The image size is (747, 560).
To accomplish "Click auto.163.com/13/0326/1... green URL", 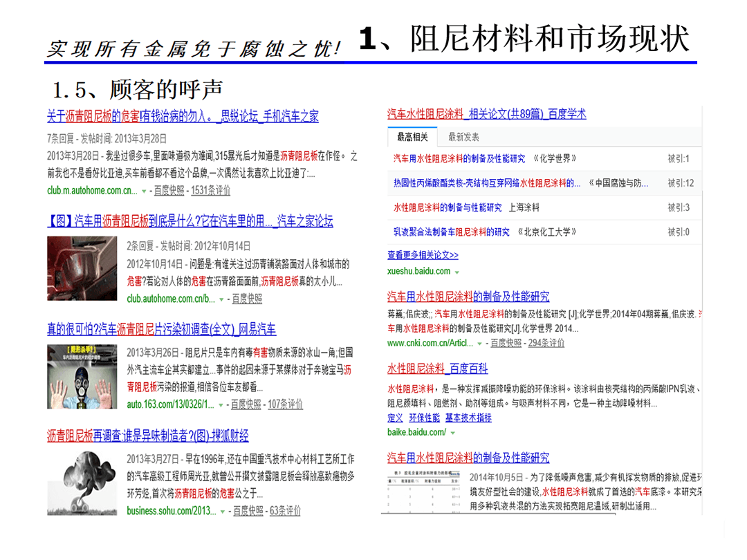I will (x=171, y=404).
